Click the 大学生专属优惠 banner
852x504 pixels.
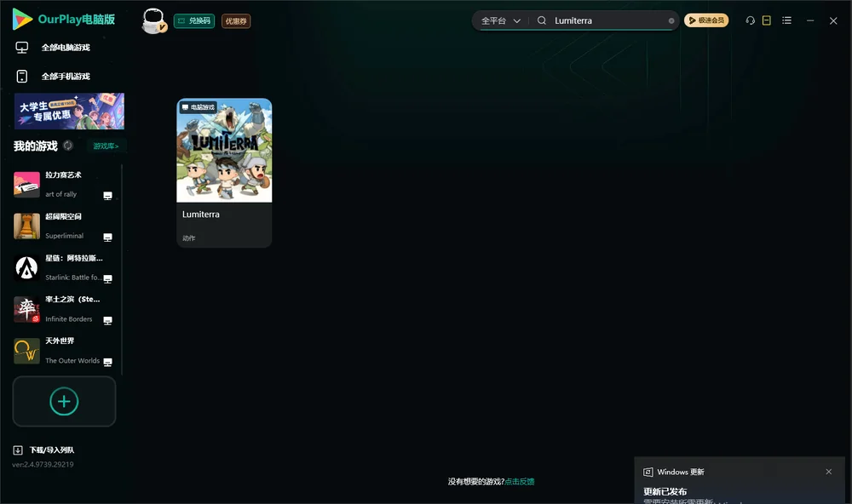[x=69, y=112]
